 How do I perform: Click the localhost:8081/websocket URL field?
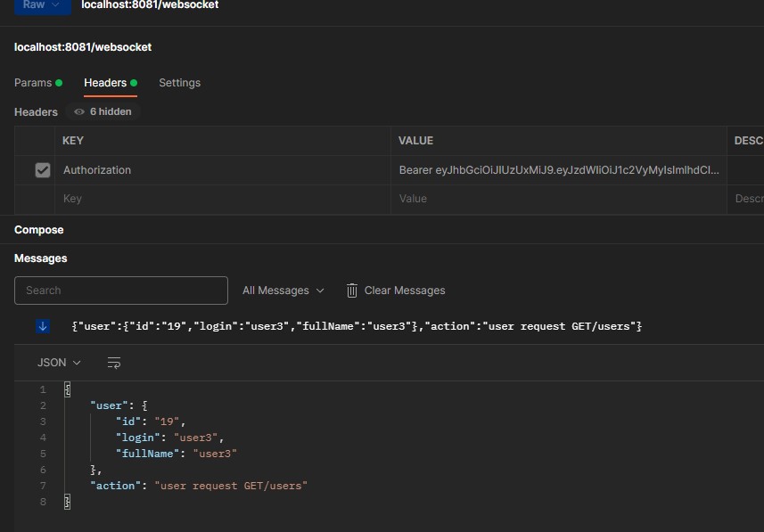(150, 4)
